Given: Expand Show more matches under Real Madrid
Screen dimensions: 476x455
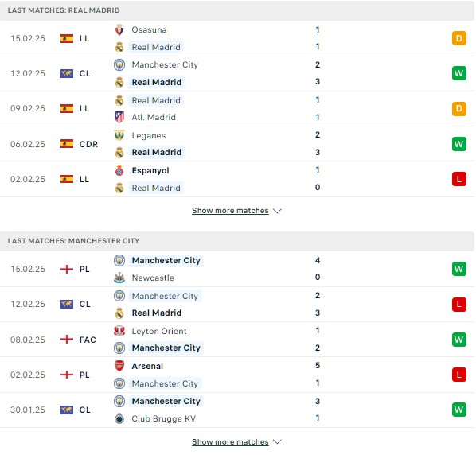Looking at the screenshot, I should tap(230, 211).
